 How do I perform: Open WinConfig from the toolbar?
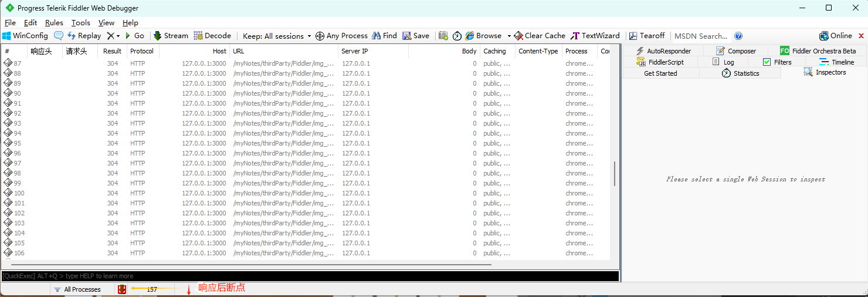point(25,36)
